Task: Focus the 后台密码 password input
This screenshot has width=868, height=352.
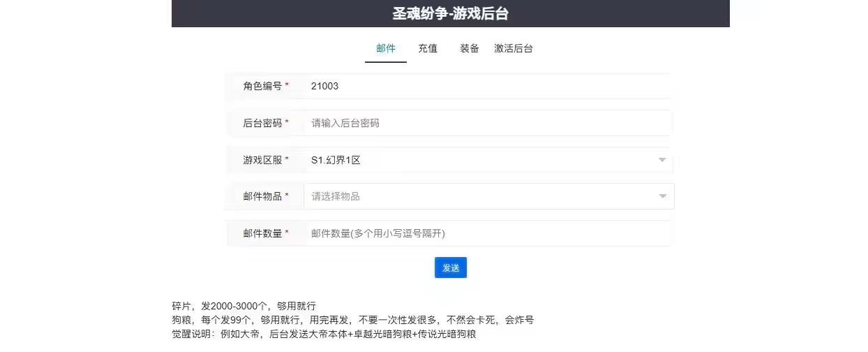Action: tap(487, 123)
